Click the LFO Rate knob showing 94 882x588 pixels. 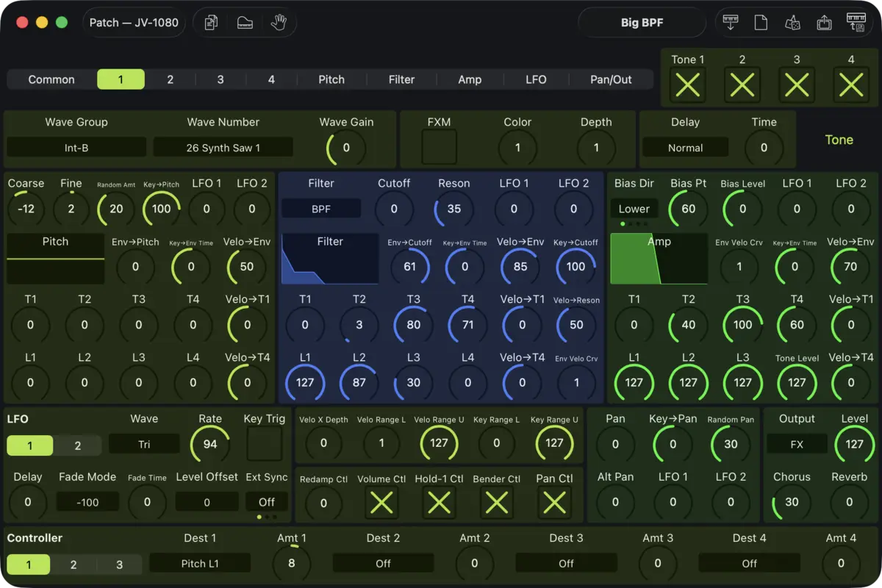point(210,444)
